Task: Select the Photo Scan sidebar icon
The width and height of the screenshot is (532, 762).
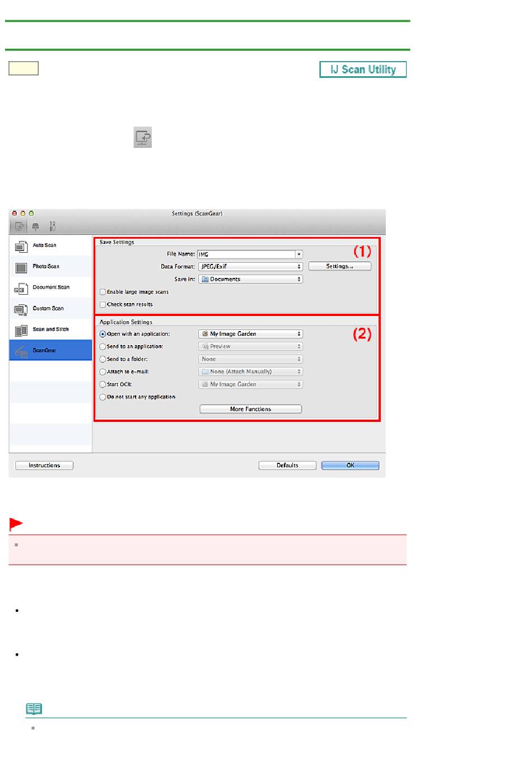Action: pyautogui.click(x=21, y=267)
